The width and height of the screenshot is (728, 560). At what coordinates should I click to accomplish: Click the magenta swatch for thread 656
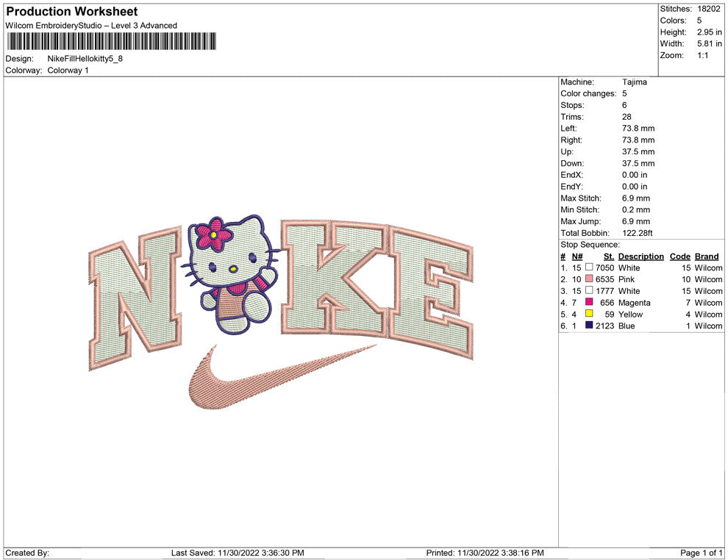(x=589, y=302)
